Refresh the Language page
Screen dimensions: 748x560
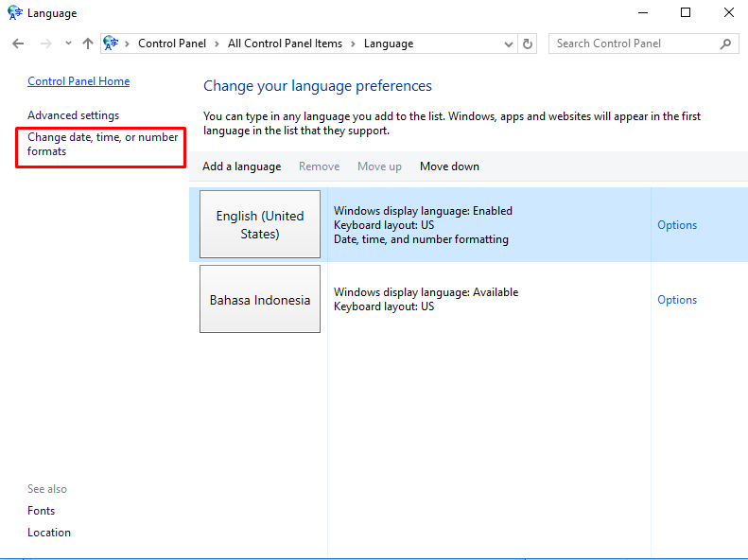tap(527, 44)
